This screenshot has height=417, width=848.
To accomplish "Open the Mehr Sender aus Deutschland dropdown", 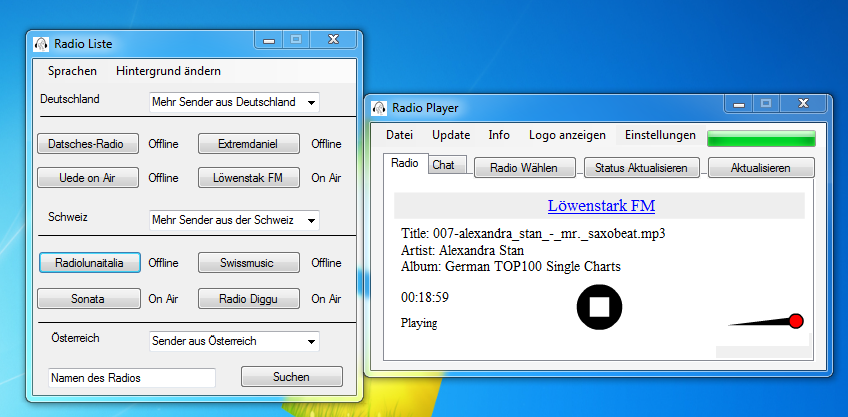I will click(x=234, y=102).
